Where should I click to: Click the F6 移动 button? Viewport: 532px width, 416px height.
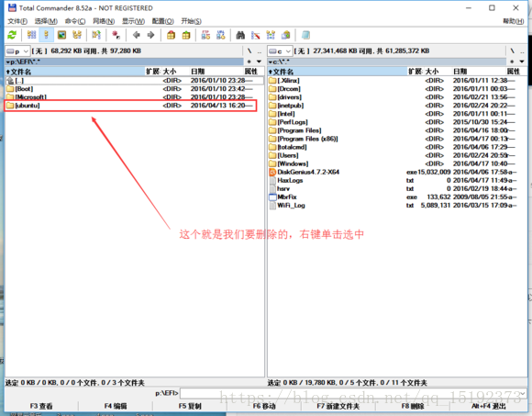point(264,406)
